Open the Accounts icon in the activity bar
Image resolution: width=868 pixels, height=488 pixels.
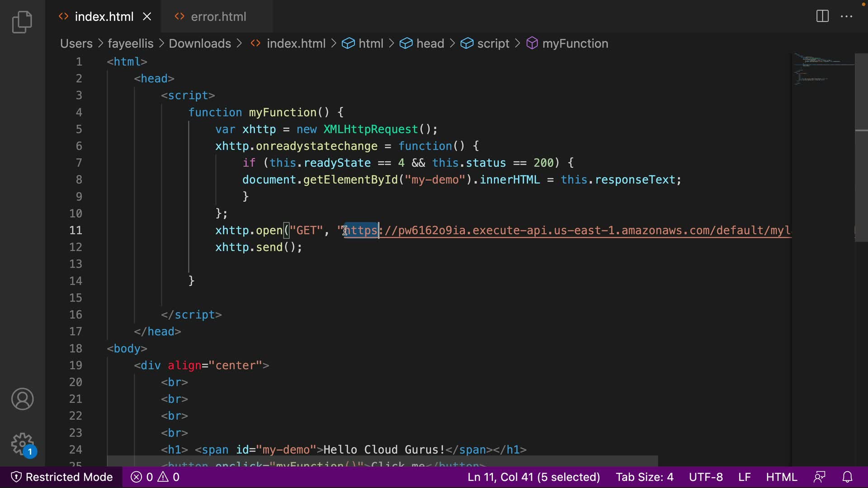tap(22, 399)
